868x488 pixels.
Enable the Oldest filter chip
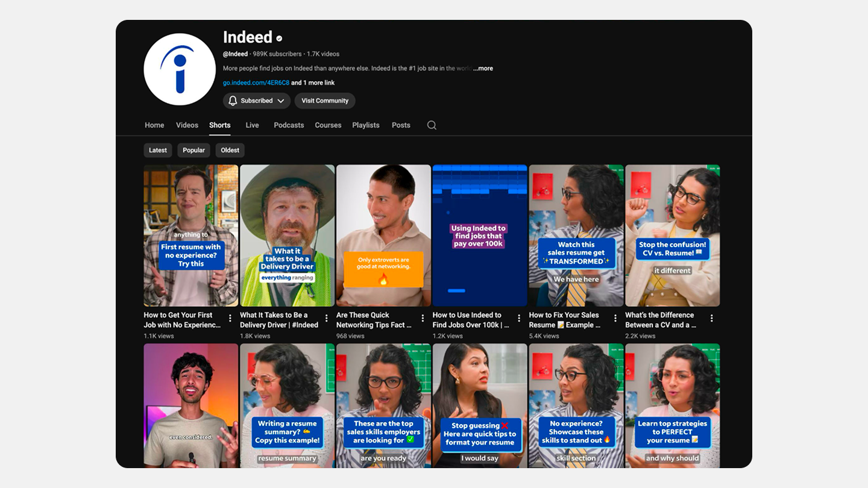click(x=230, y=150)
